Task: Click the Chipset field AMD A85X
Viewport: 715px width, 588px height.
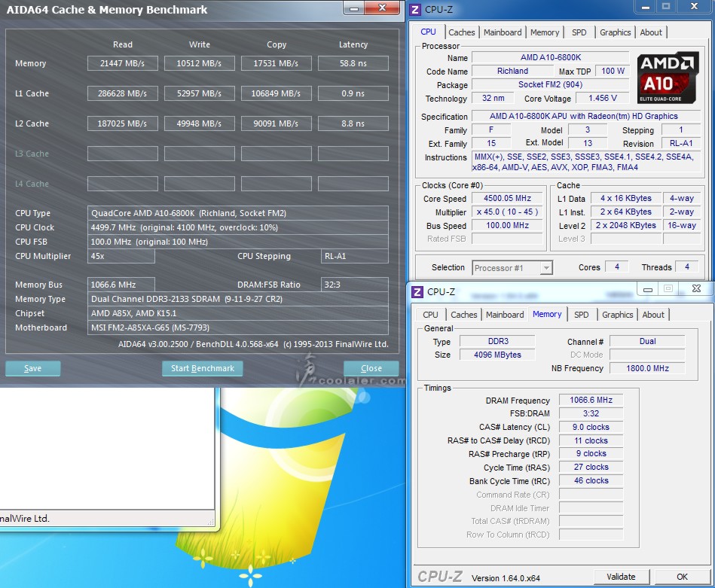Action: click(x=237, y=313)
